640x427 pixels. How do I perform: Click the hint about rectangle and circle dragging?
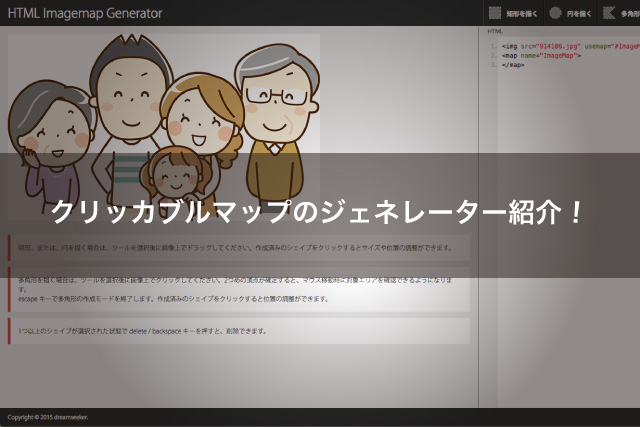pos(239,248)
